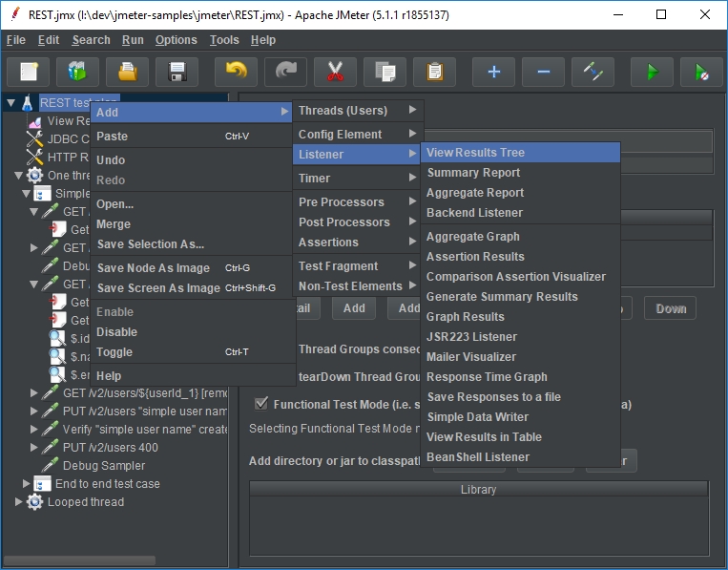
Task: Select BeanShell Listener entry
Action: click(520, 457)
